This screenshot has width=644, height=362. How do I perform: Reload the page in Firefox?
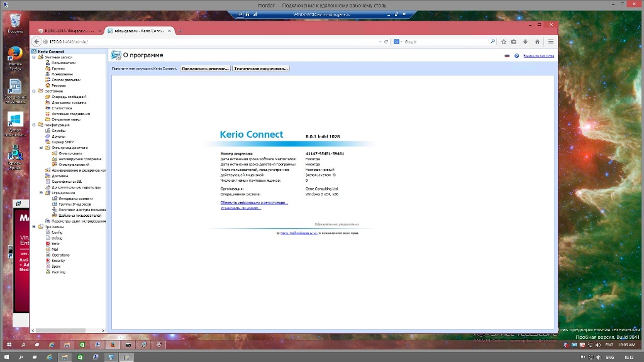[x=386, y=41]
